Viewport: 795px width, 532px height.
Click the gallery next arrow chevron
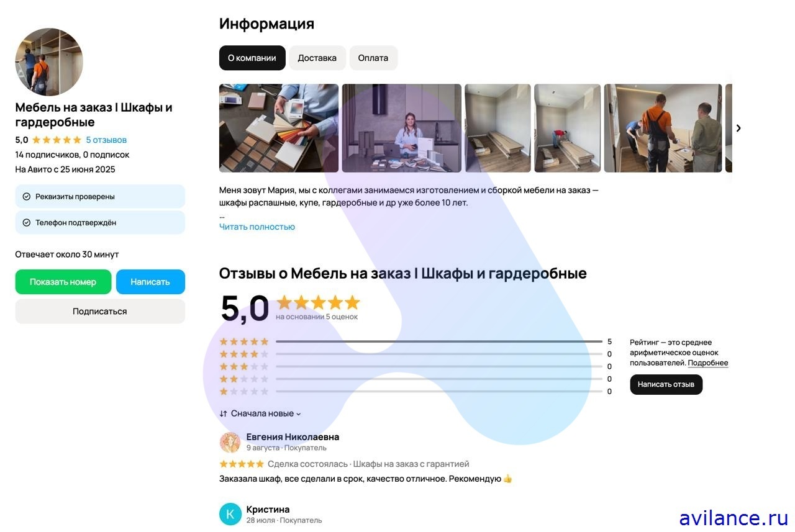point(738,128)
